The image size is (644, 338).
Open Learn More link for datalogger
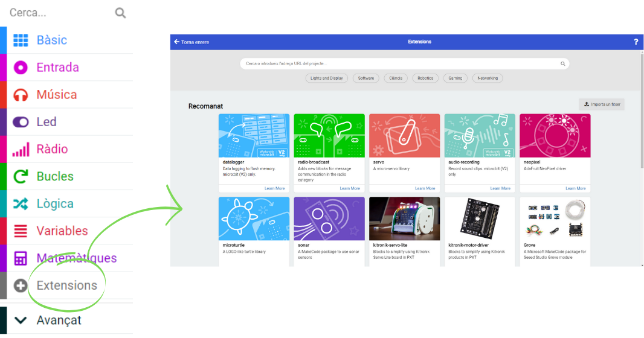coord(274,188)
